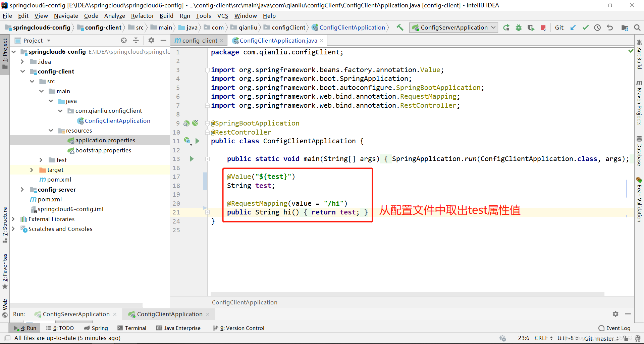Commit changes with the green checkmark icon
Image resolution: width=644 pixels, height=344 pixels.
pos(585,28)
